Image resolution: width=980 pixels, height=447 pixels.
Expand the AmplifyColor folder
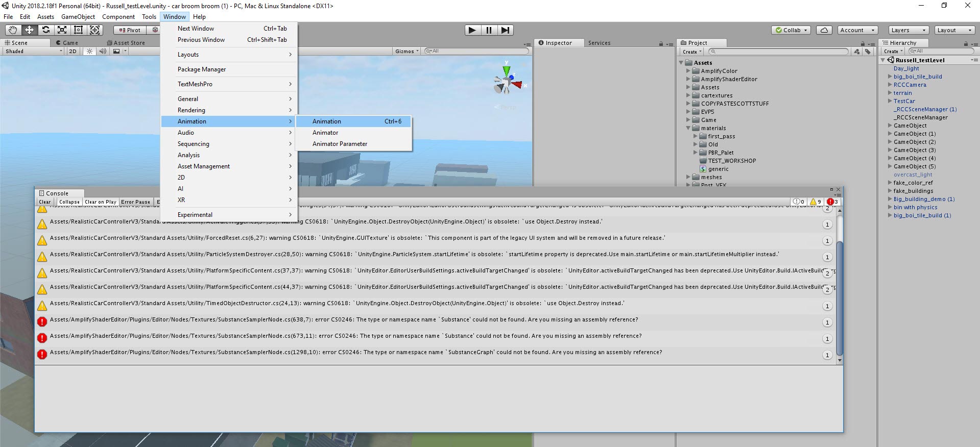(688, 71)
